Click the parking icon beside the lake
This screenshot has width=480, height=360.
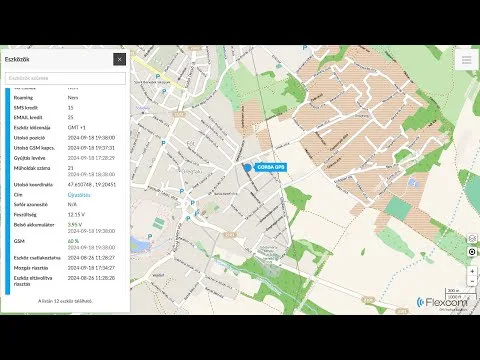pos(150,237)
